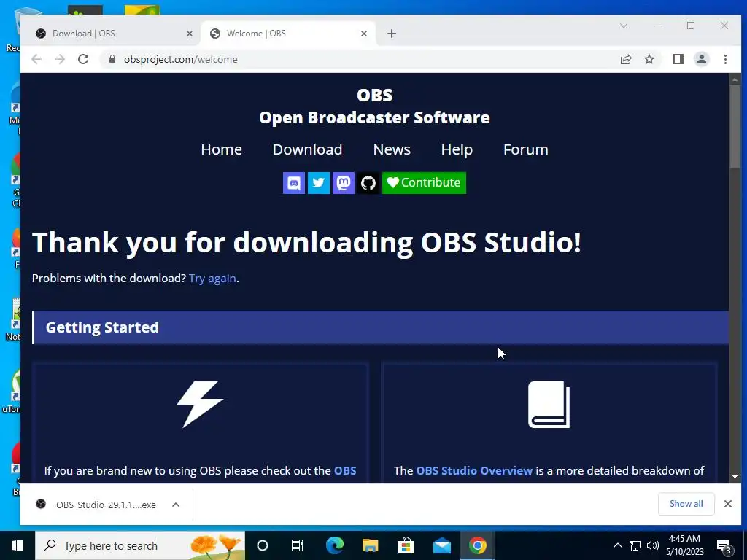Open the Download nav link
The width and height of the screenshot is (747, 560).
[307, 149]
